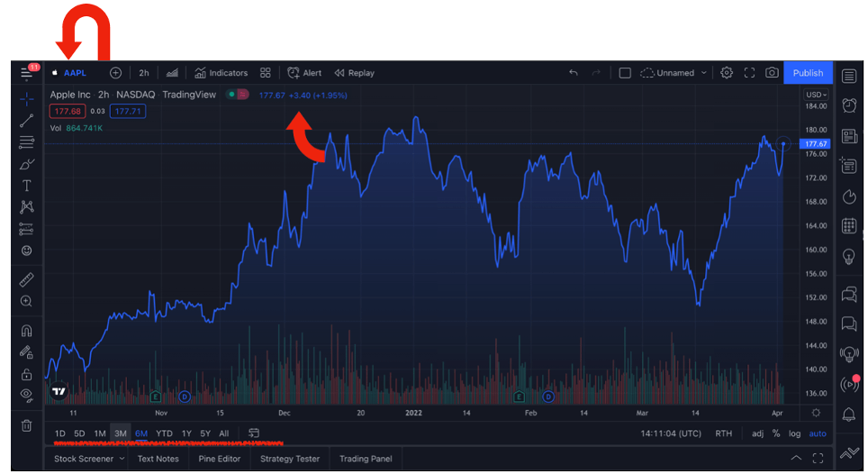Image resolution: width=868 pixels, height=474 pixels.
Task: Open the 2h interval selector
Action: [144, 73]
